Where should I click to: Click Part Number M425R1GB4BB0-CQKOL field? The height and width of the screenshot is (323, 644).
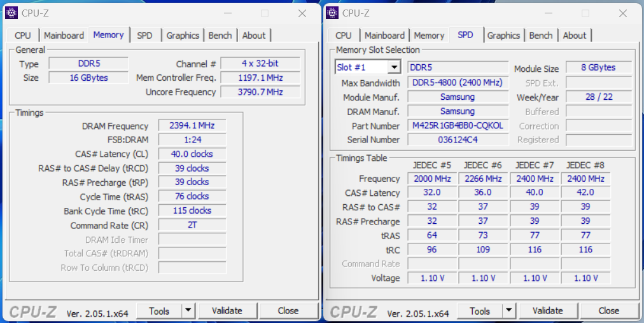[458, 126]
